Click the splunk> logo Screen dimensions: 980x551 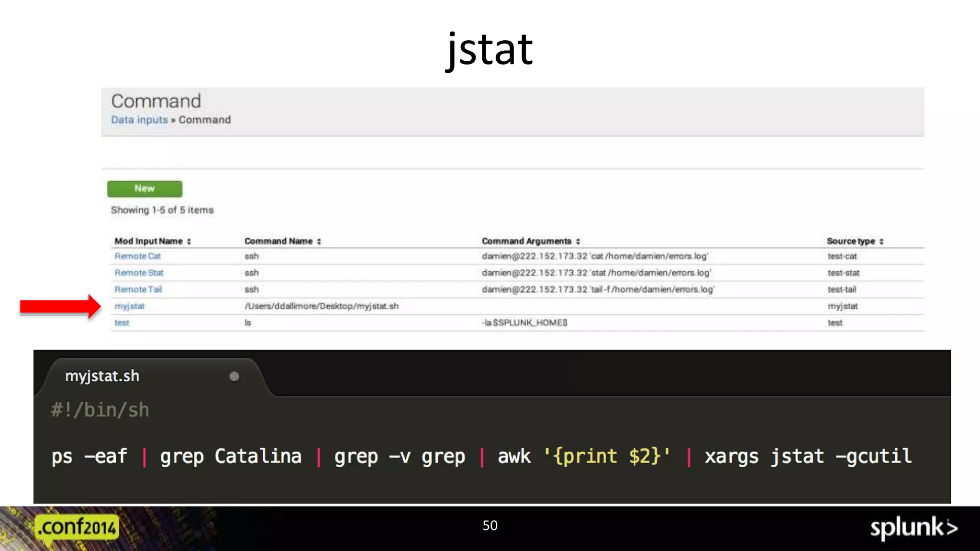(x=914, y=528)
